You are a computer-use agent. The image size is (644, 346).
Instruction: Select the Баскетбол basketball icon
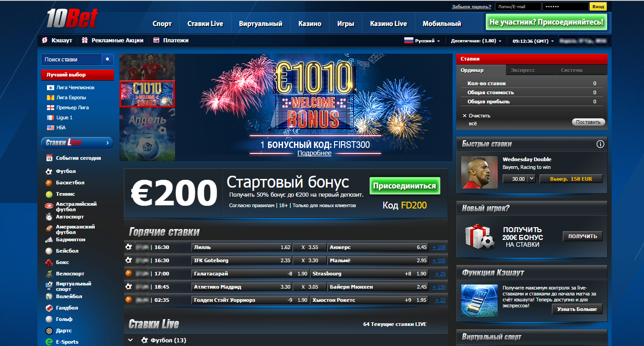(x=49, y=183)
